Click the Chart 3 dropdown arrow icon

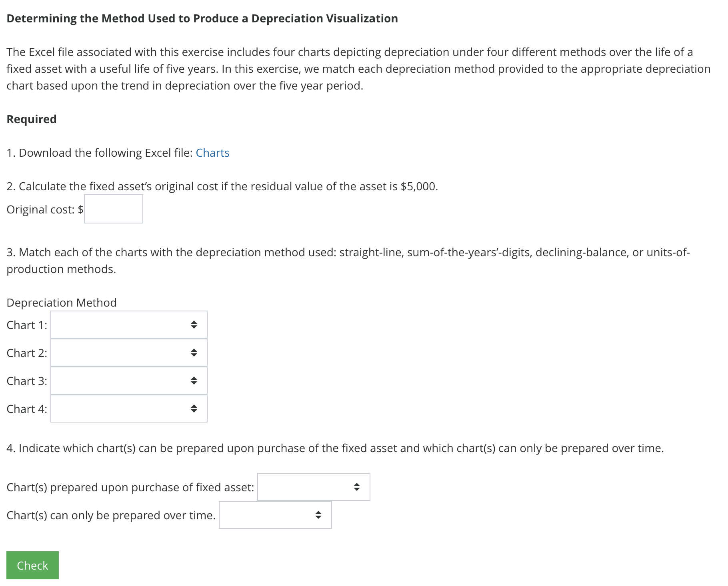click(x=194, y=381)
